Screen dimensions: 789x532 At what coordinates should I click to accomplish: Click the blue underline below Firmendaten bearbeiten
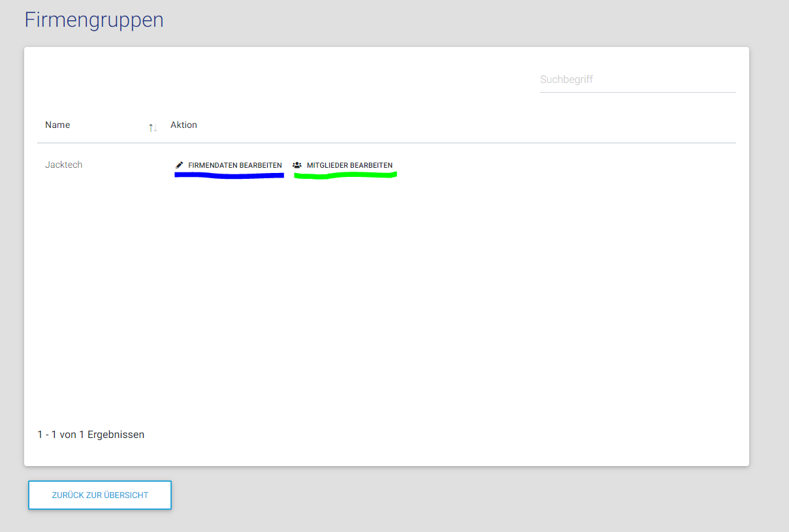point(229,176)
